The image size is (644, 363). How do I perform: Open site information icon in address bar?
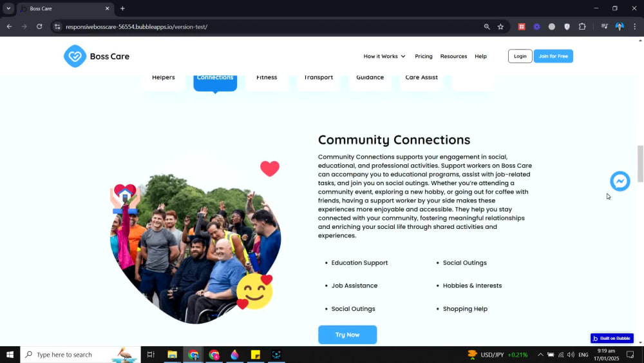(57, 26)
